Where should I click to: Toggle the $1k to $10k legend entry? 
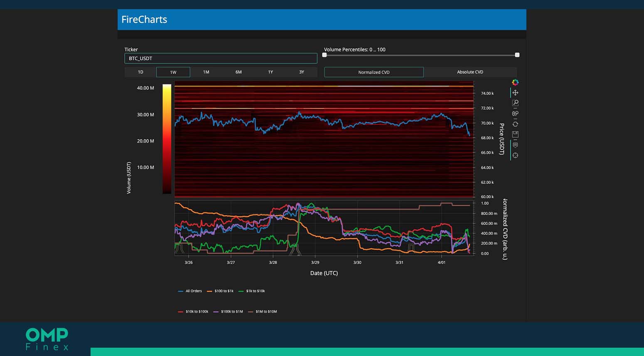252,291
